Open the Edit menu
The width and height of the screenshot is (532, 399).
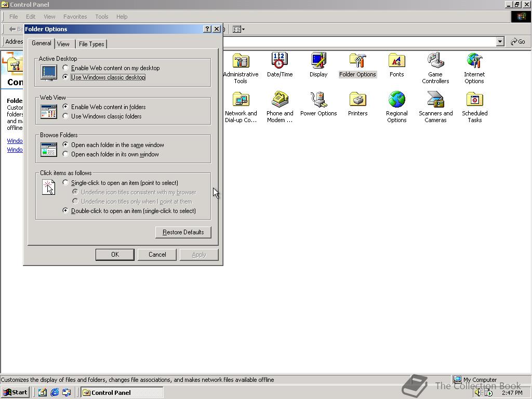(x=31, y=17)
